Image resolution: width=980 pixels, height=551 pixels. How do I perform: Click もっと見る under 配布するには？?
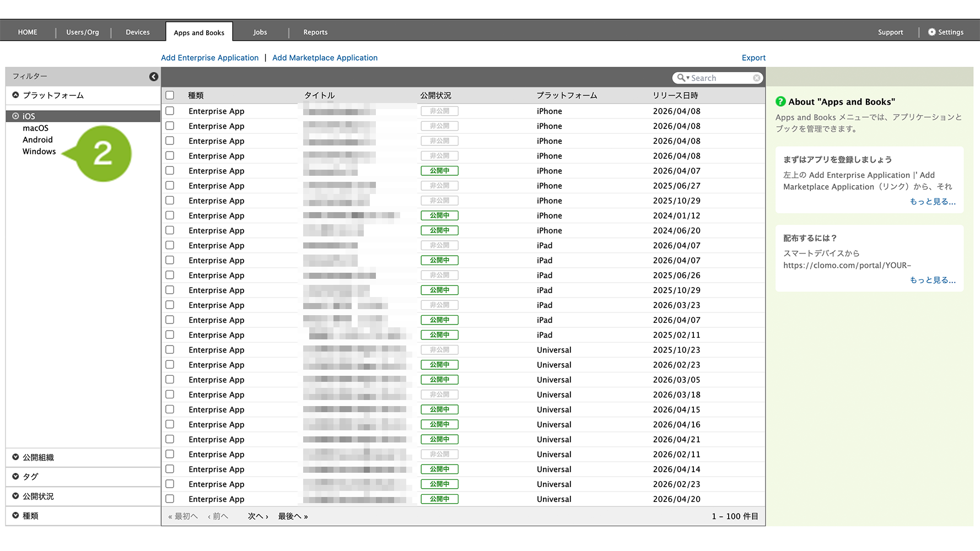933,280
